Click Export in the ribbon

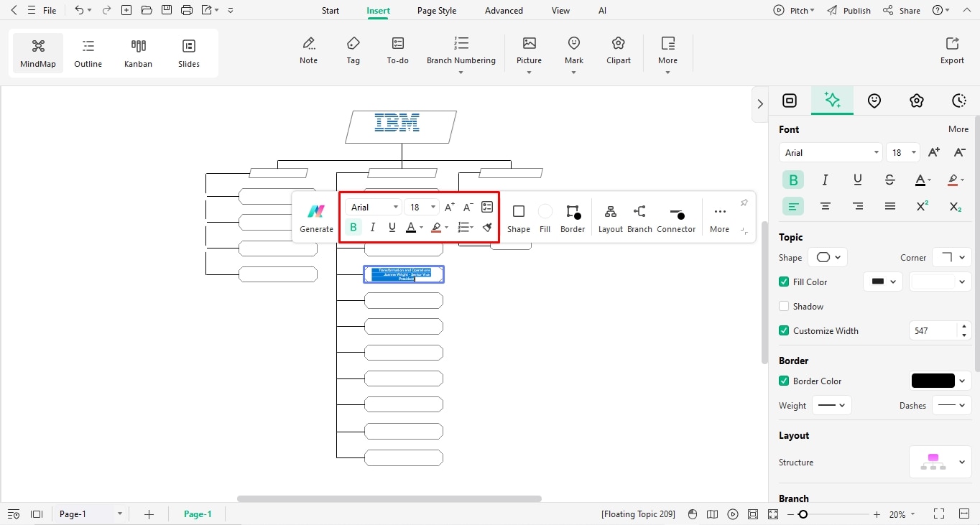tap(952, 51)
